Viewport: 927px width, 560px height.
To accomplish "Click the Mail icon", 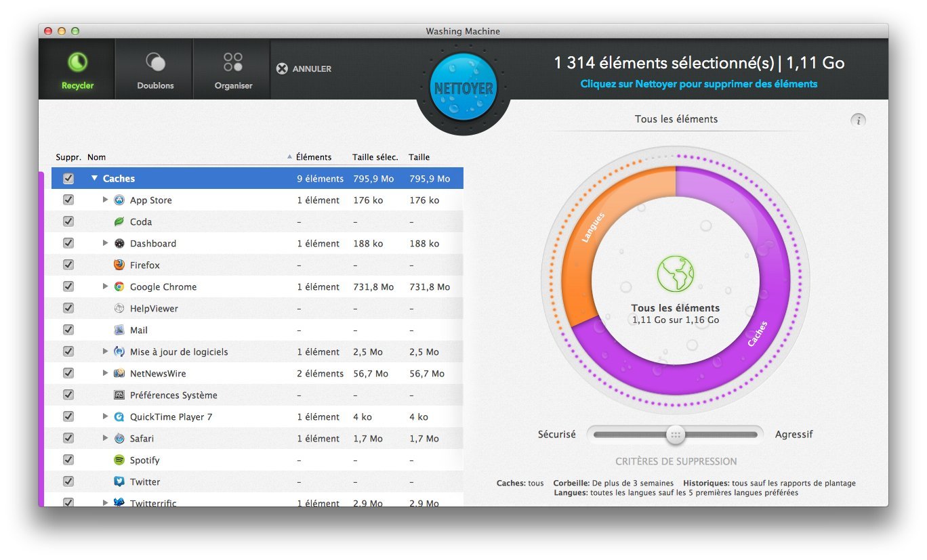I will coord(119,330).
